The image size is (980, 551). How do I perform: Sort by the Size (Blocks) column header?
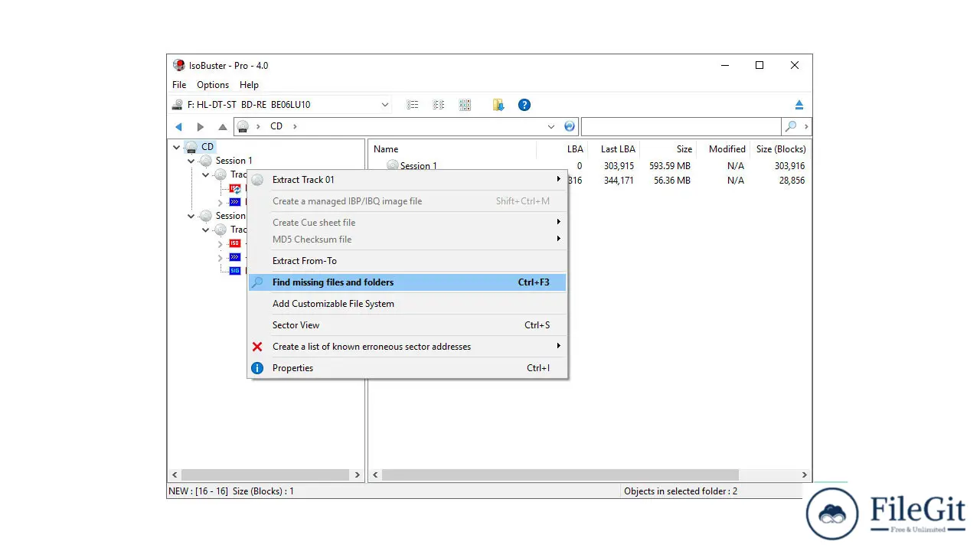(x=779, y=149)
